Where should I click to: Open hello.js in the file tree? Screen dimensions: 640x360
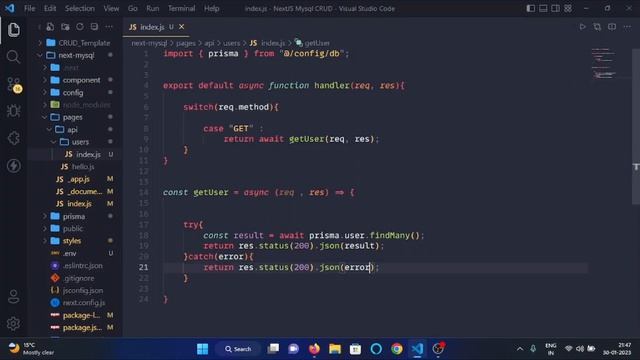click(x=75, y=167)
